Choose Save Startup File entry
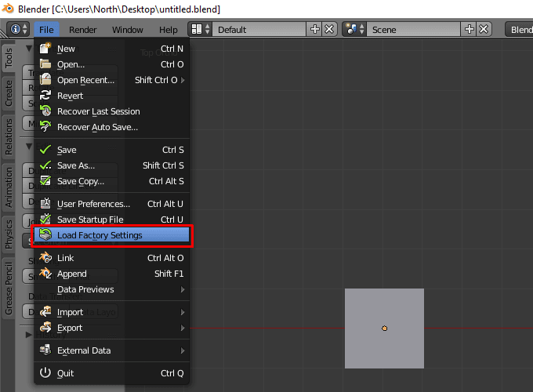533x392 pixels. [111, 220]
